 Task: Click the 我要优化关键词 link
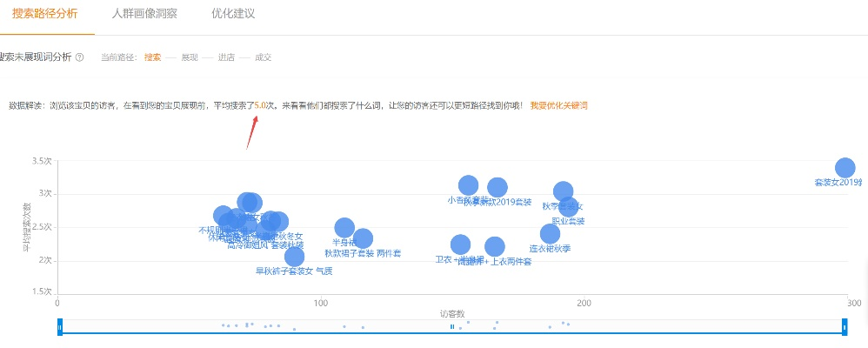pyautogui.click(x=559, y=105)
